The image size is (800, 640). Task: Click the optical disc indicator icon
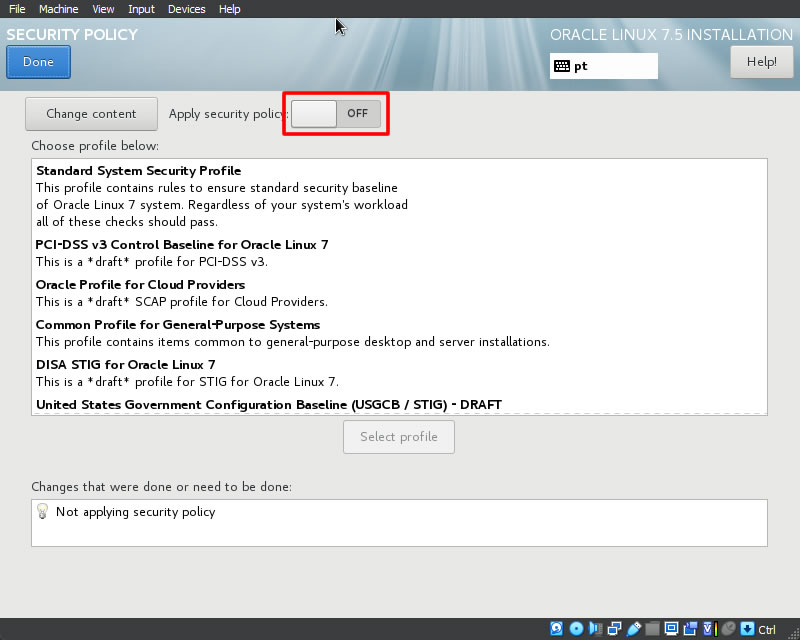coord(576,628)
